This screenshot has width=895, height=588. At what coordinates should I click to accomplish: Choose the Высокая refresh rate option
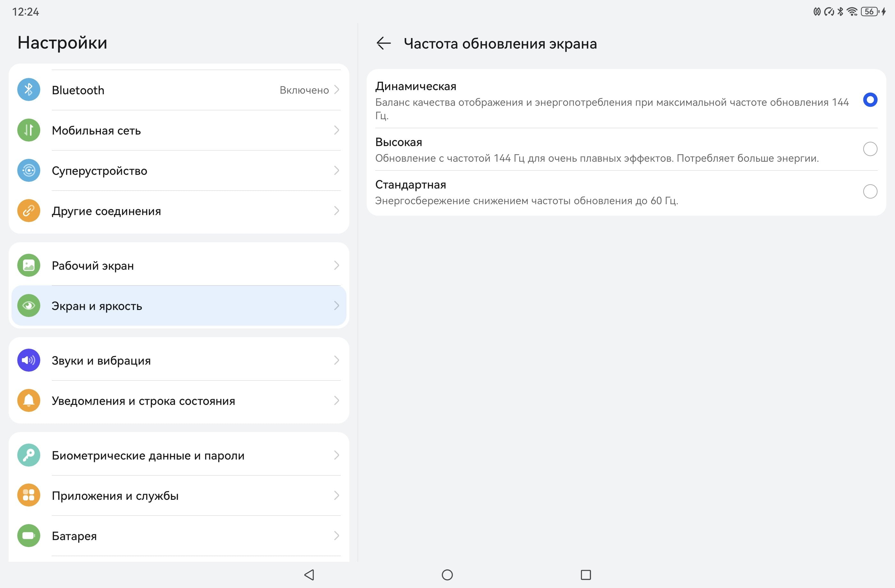click(x=626, y=149)
